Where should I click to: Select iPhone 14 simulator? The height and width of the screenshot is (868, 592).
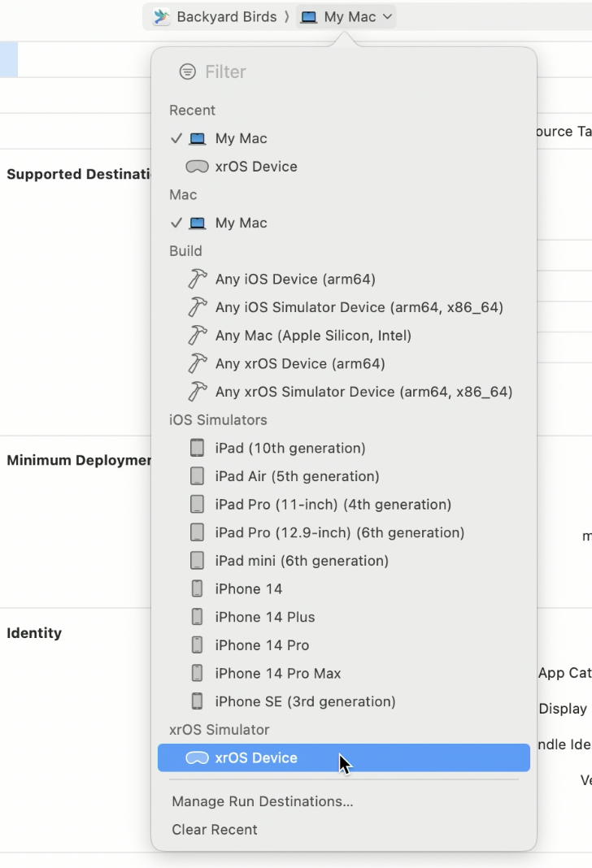pos(343,589)
